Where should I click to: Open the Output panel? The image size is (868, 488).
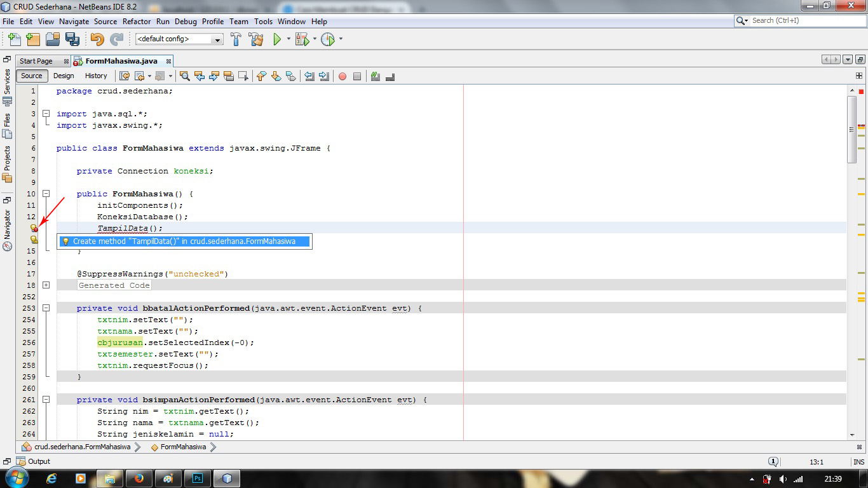point(34,462)
